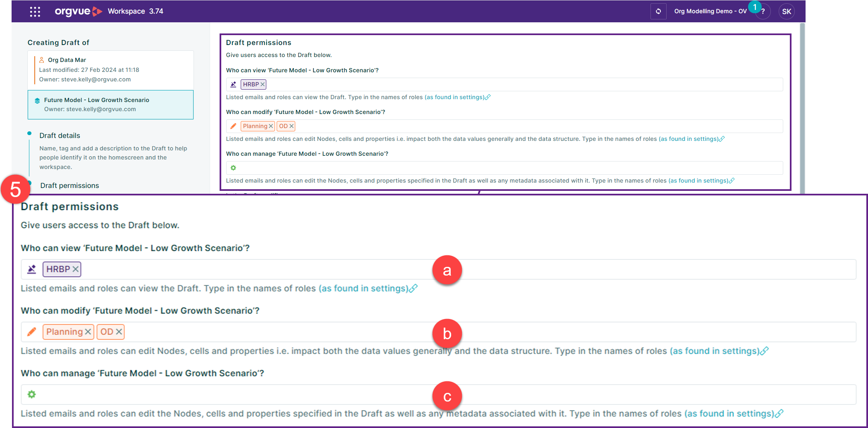Select the Org Modelling Demo tenant name

pyautogui.click(x=710, y=11)
